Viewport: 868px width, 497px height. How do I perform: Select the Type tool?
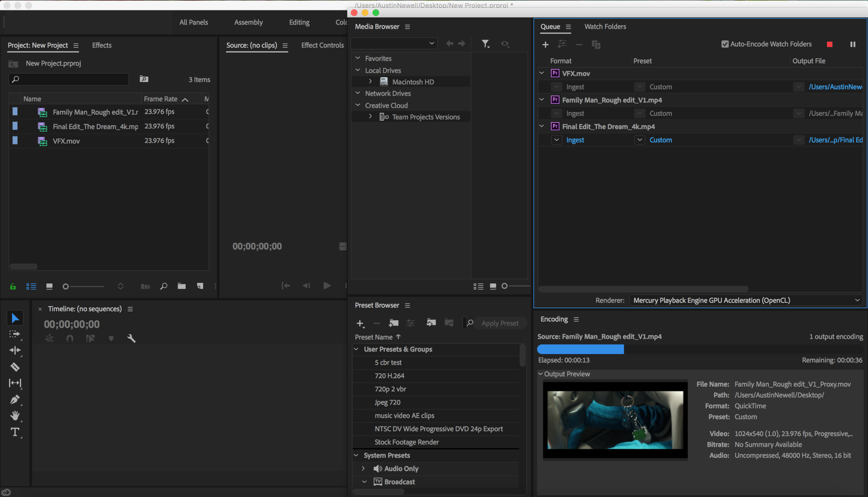pyautogui.click(x=15, y=432)
